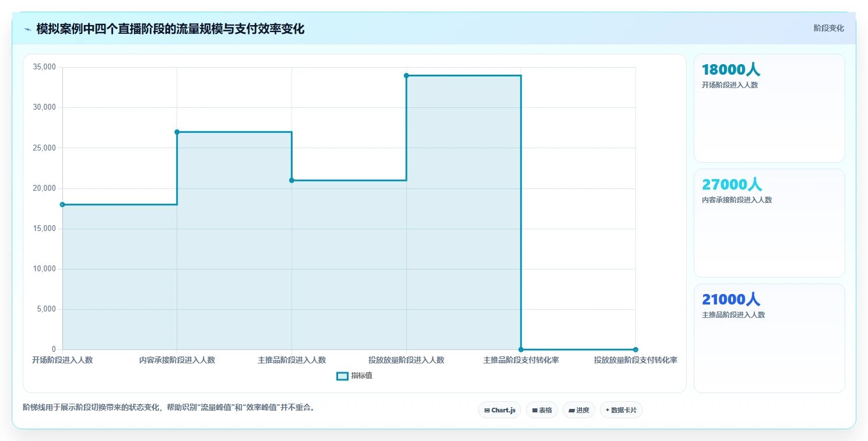The image size is (868, 441).
Task: Click the y-axis value 30,000
Action: point(44,107)
